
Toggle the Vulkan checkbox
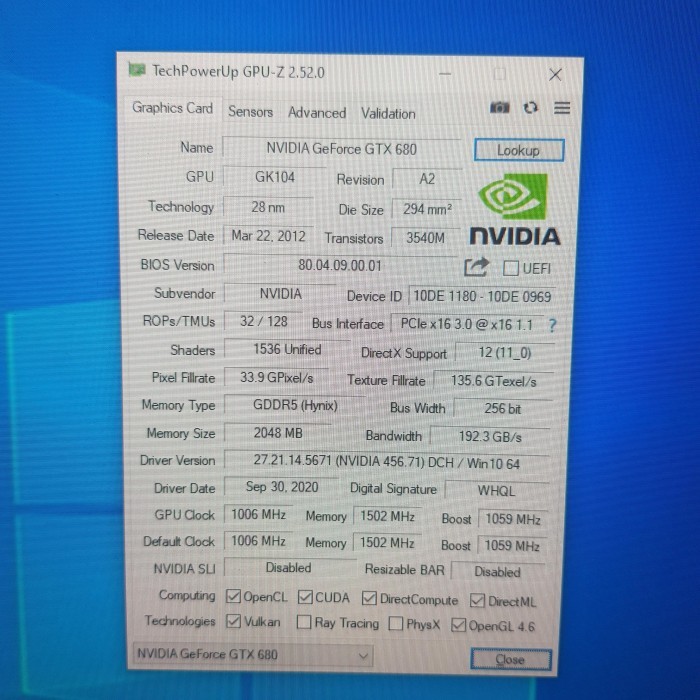point(233,621)
